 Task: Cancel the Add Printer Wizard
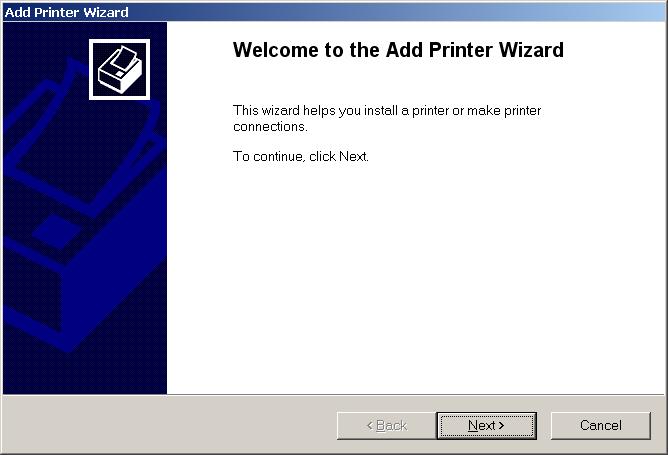(x=601, y=425)
